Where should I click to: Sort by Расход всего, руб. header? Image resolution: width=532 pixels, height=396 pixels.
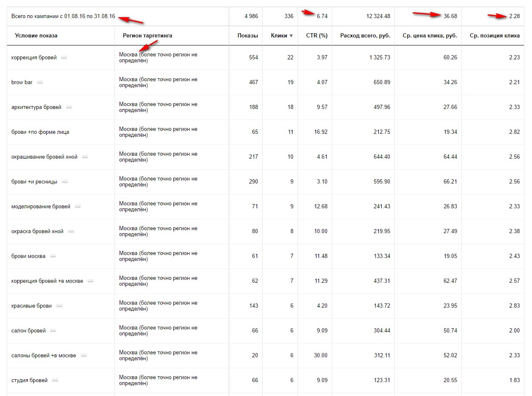[365, 36]
